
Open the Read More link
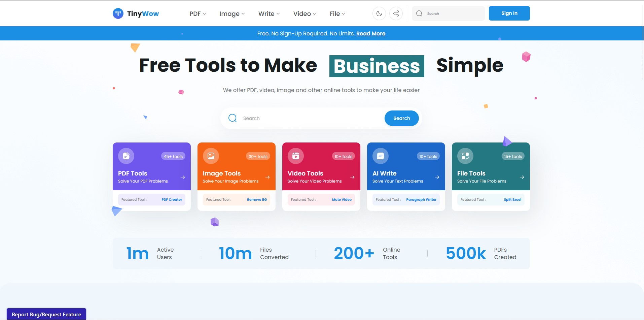coord(371,33)
